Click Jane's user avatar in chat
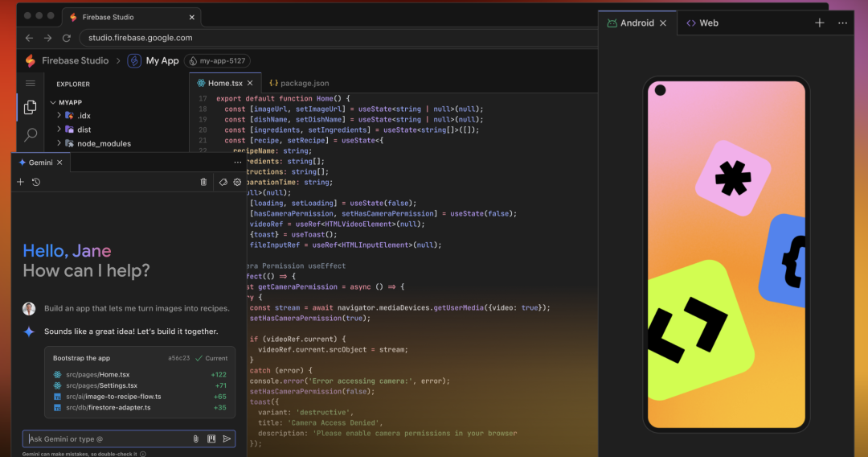The image size is (868, 457). pyautogui.click(x=29, y=308)
